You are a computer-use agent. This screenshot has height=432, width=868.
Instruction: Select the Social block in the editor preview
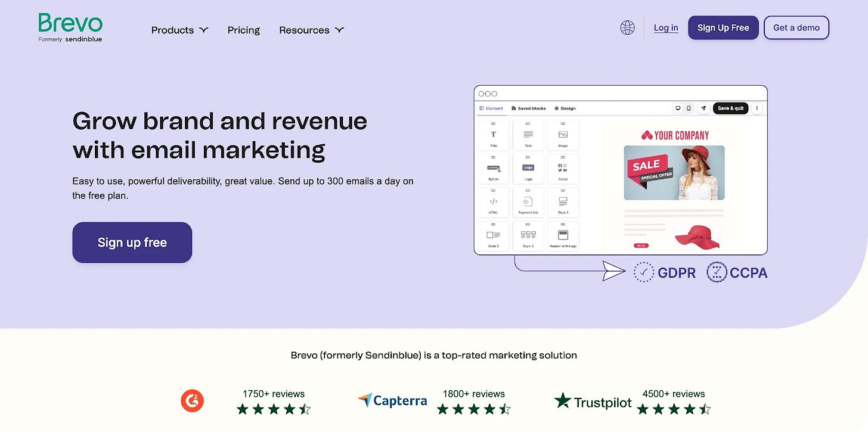tap(563, 169)
